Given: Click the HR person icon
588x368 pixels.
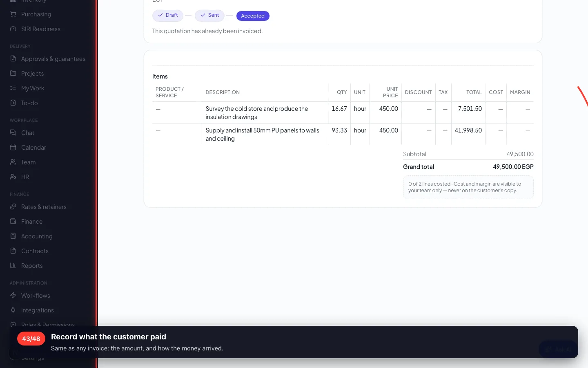Looking at the screenshot, I should [x=13, y=177].
